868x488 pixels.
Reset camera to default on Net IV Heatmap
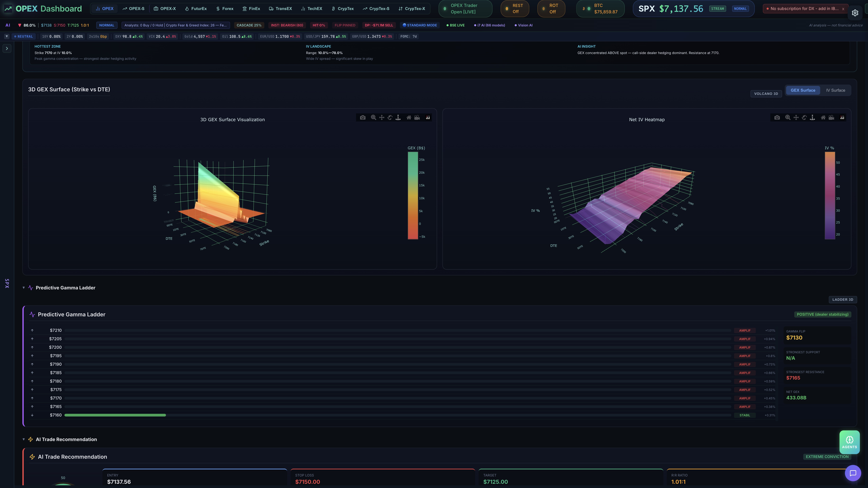(x=823, y=118)
